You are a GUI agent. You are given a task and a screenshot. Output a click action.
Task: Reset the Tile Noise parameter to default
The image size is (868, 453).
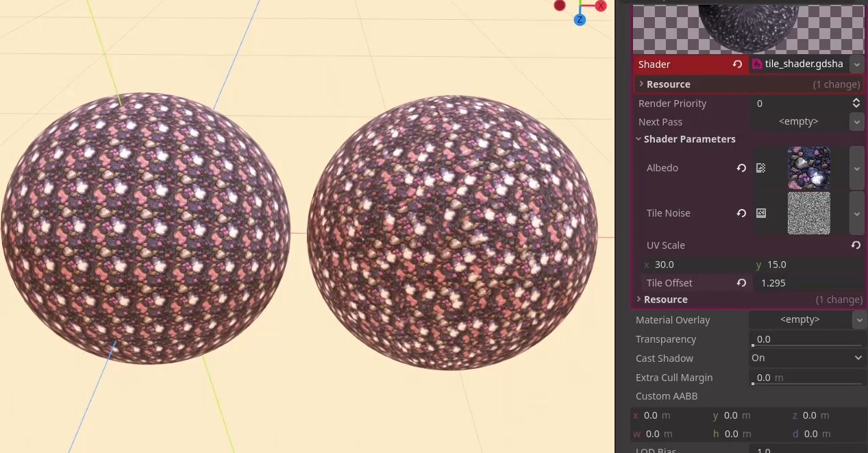(741, 213)
